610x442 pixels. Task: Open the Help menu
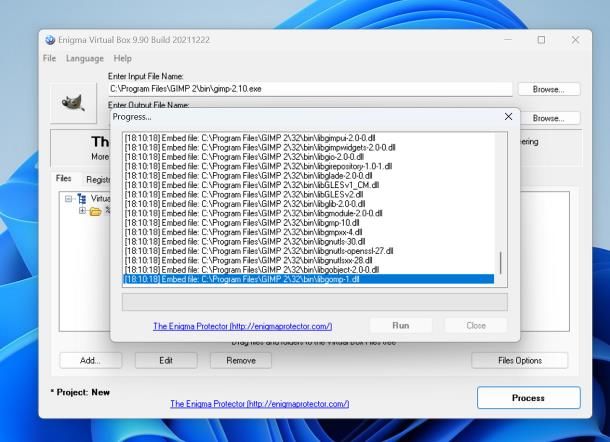pos(123,58)
